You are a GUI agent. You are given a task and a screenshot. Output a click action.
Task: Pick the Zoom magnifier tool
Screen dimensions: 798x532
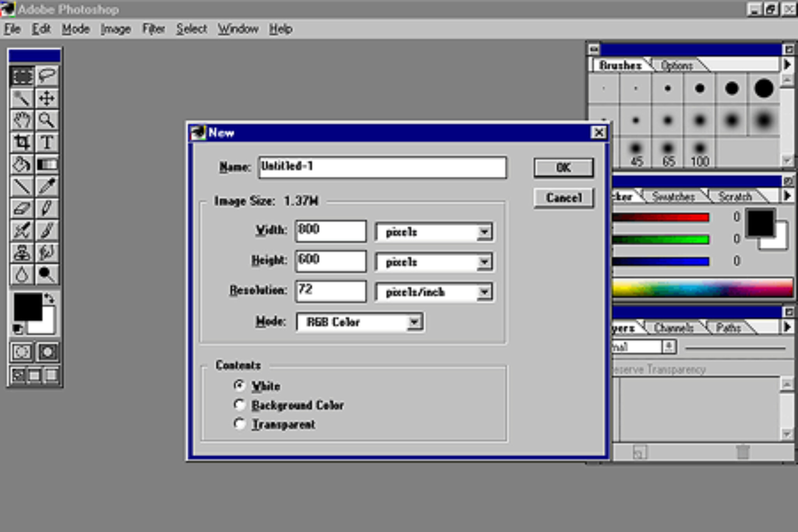[47, 120]
